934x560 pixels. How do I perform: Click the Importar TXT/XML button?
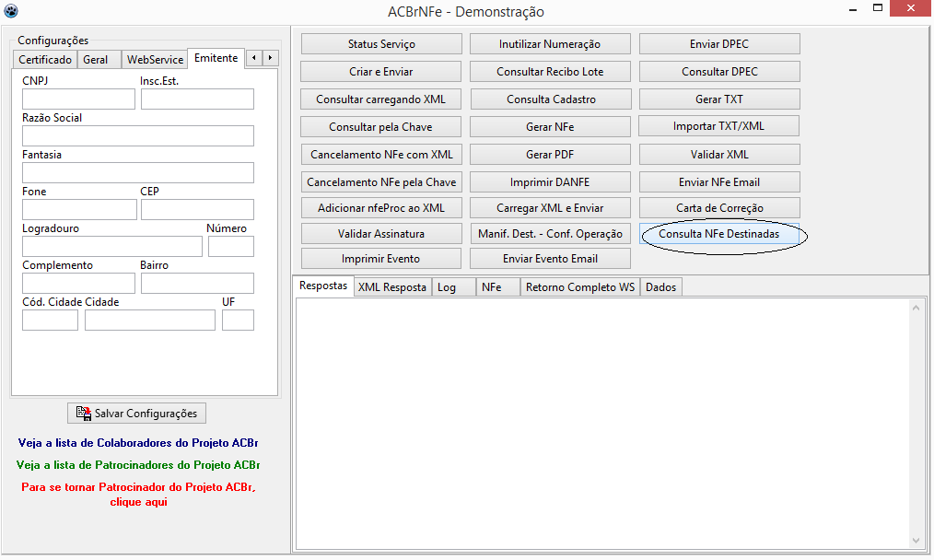tap(719, 126)
